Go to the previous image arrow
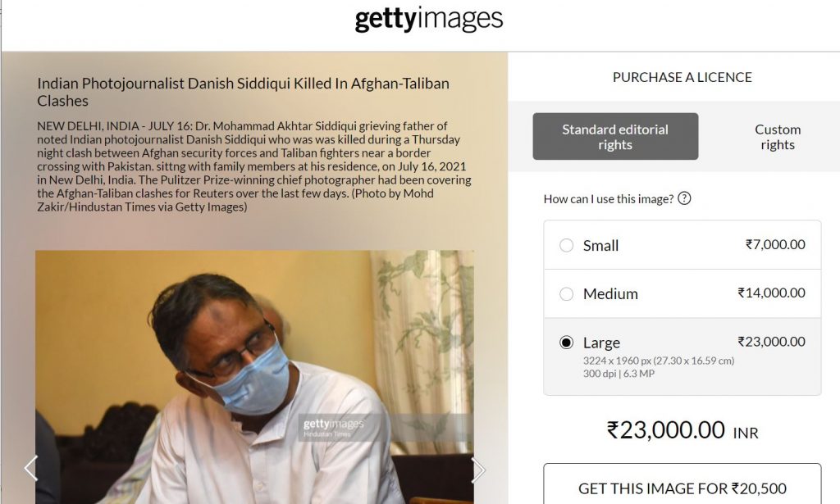This screenshot has height=504, width=840. 31,469
